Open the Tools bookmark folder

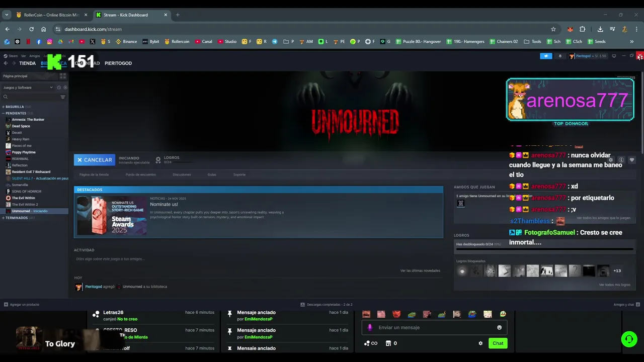click(x=532, y=41)
